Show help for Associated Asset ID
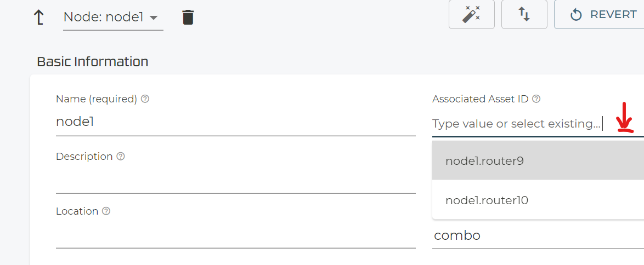 click(536, 99)
